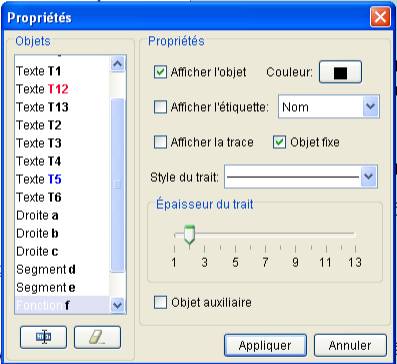Uncheck Afficher l'objet checkbox

160,72
